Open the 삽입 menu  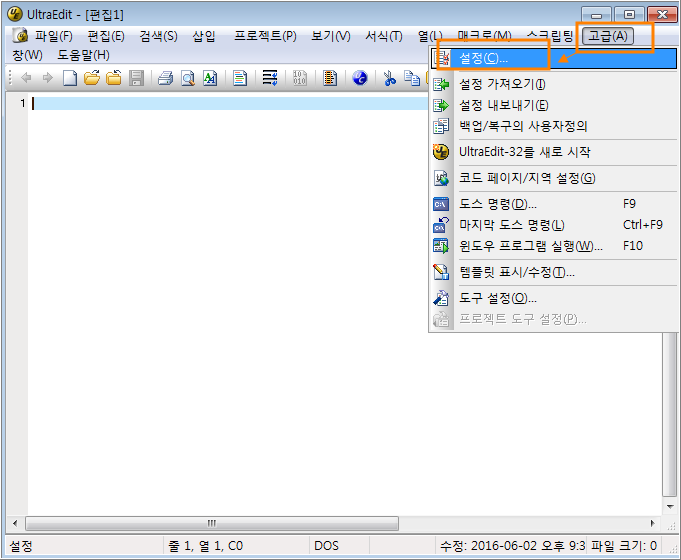click(204, 36)
